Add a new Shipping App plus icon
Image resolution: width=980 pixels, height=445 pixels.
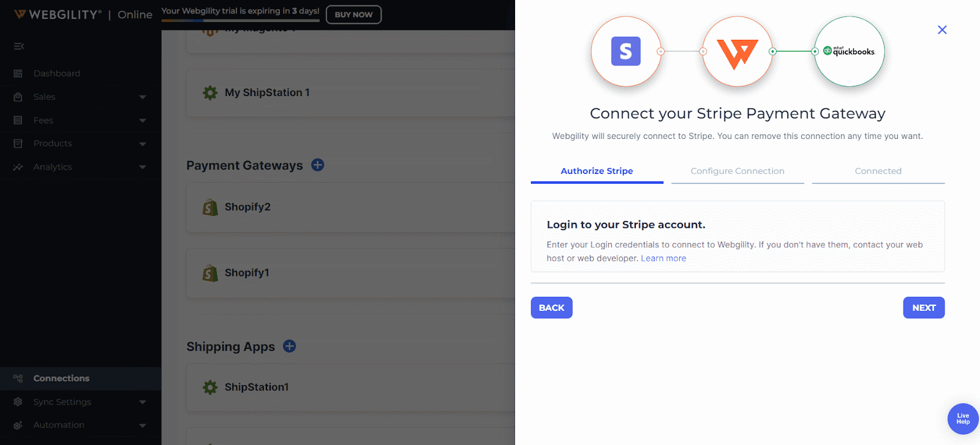(290, 346)
